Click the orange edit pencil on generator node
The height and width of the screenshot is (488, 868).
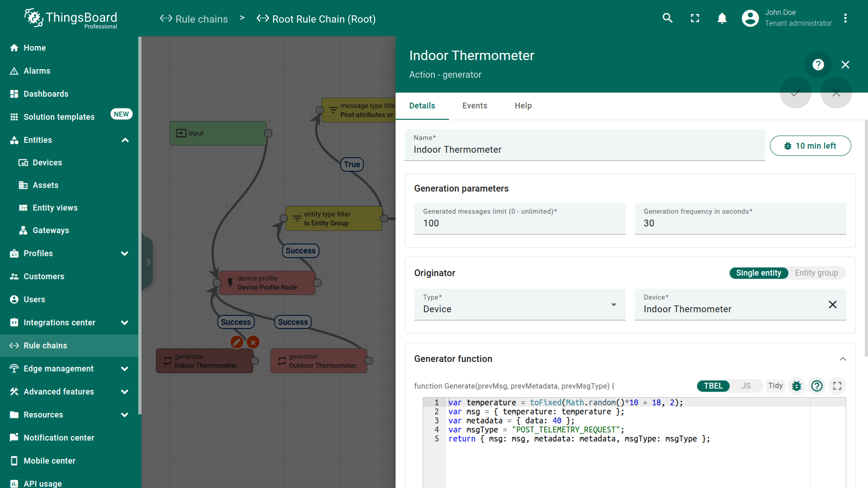[236, 343]
